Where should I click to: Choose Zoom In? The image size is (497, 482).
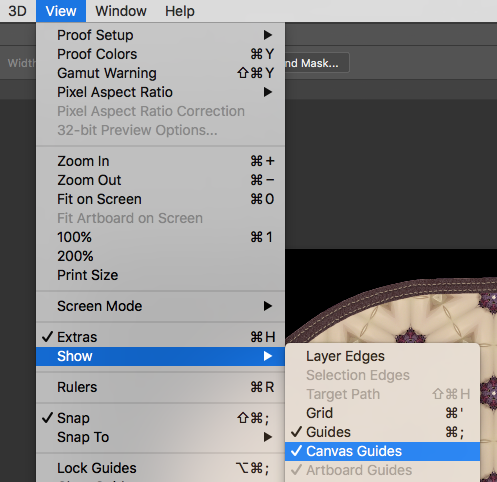click(160, 161)
